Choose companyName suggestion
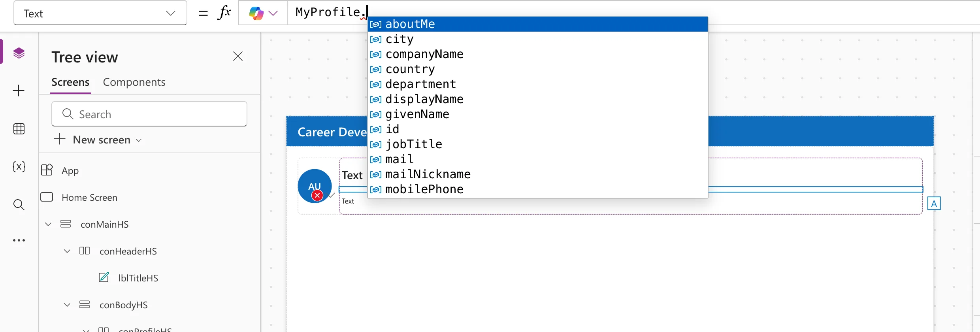 click(538, 54)
